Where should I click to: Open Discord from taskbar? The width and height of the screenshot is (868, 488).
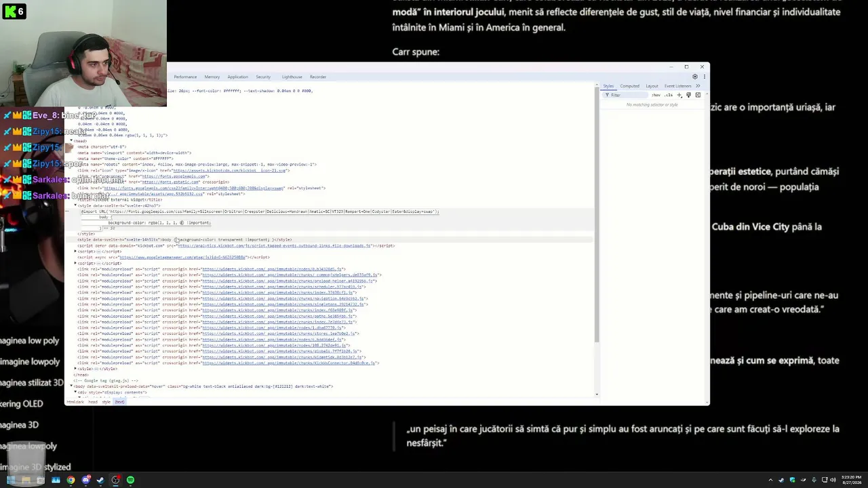[85, 480]
